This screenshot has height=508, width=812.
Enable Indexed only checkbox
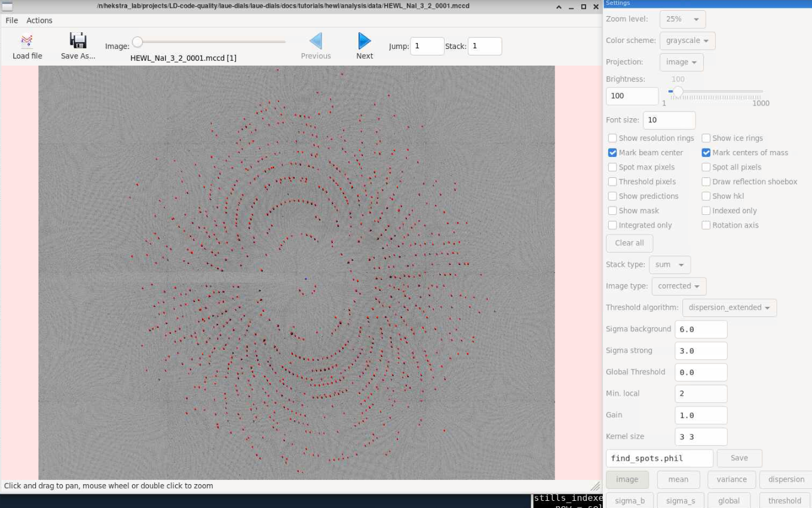click(x=706, y=211)
